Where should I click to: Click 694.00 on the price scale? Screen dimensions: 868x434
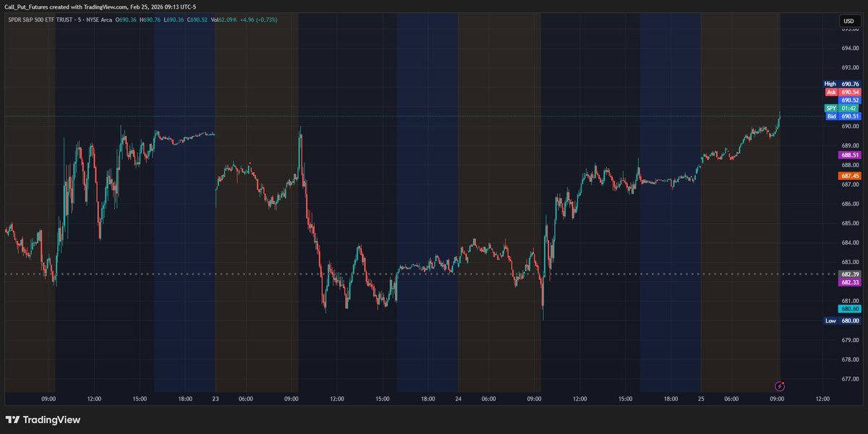pos(850,48)
